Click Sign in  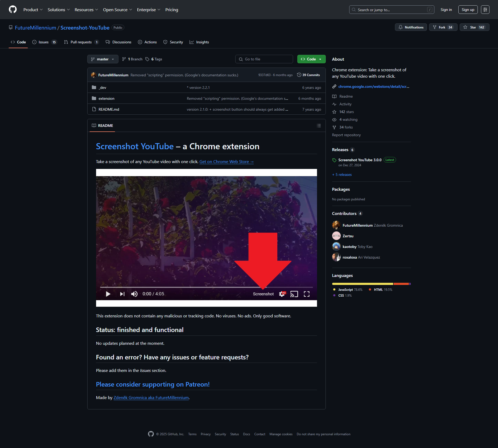446,10
